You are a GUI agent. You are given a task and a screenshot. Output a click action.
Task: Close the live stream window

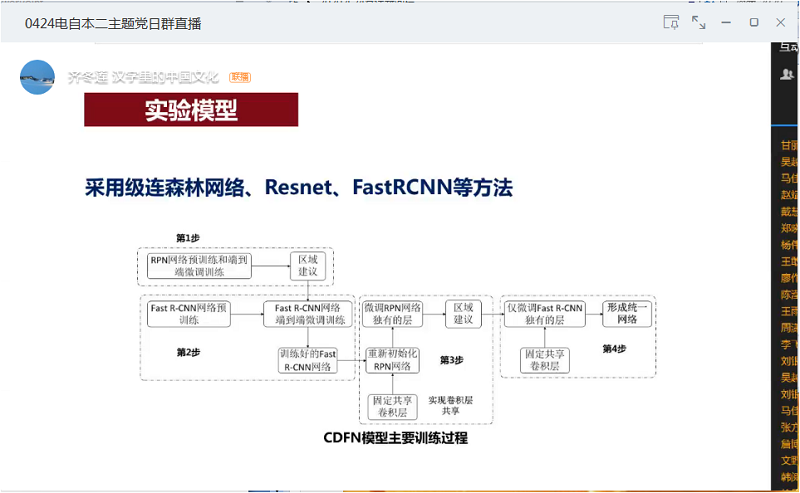781,22
